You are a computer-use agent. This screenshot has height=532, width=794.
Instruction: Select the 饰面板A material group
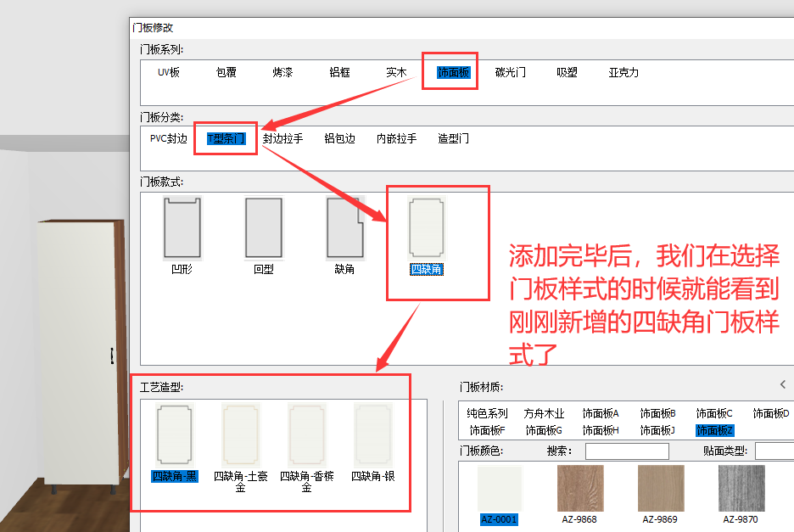601,413
